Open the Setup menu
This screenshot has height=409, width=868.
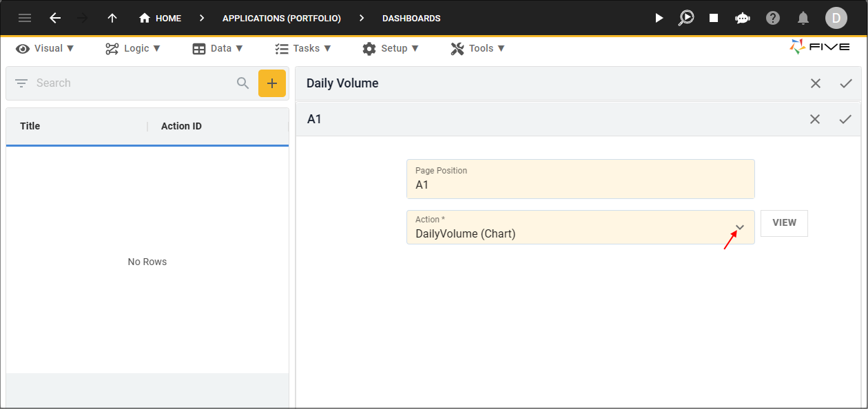point(391,48)
